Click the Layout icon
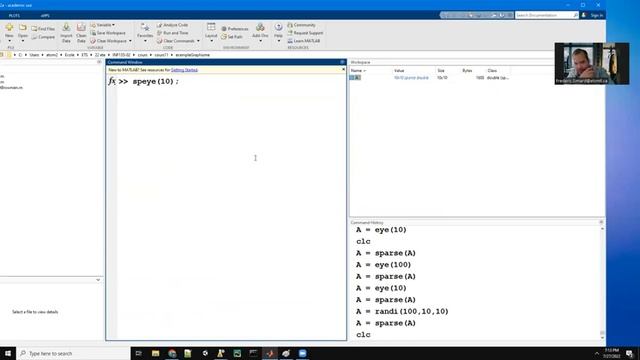This screenshot has height=360, width=640. point(211,27)
